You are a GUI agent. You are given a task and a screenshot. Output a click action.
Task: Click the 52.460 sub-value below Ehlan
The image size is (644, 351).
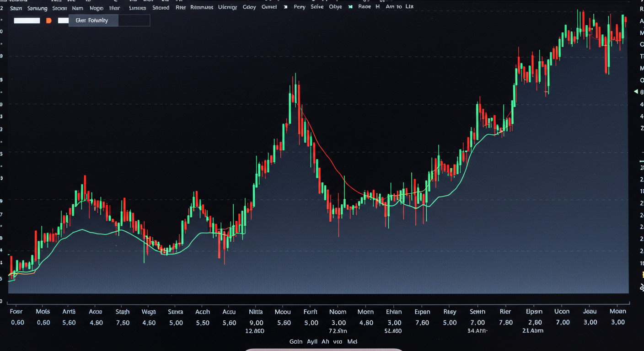pos(393,331)
